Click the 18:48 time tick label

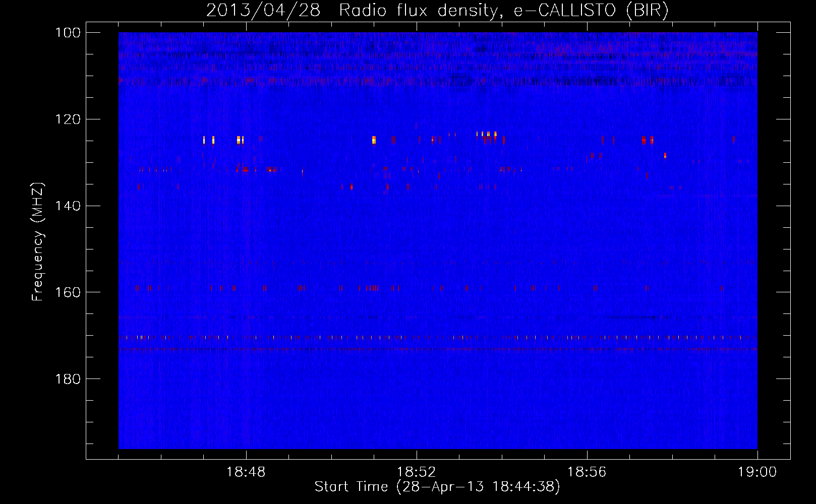(246, 472)
